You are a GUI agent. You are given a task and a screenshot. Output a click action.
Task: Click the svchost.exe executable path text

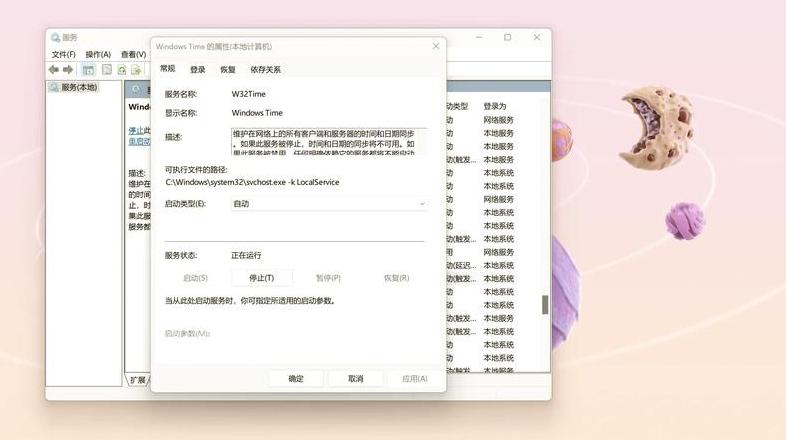[x=252, y=182]
